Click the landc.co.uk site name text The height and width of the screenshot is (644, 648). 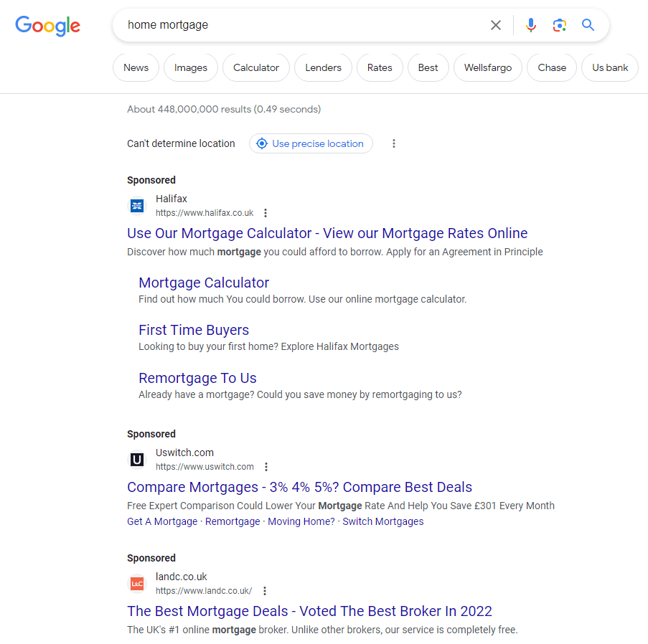click(x=181, y=577)
